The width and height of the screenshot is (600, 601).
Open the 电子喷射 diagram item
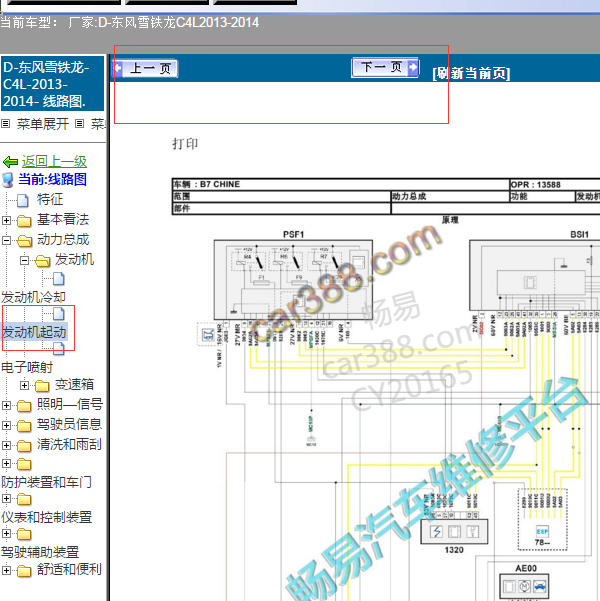[27, 367]
